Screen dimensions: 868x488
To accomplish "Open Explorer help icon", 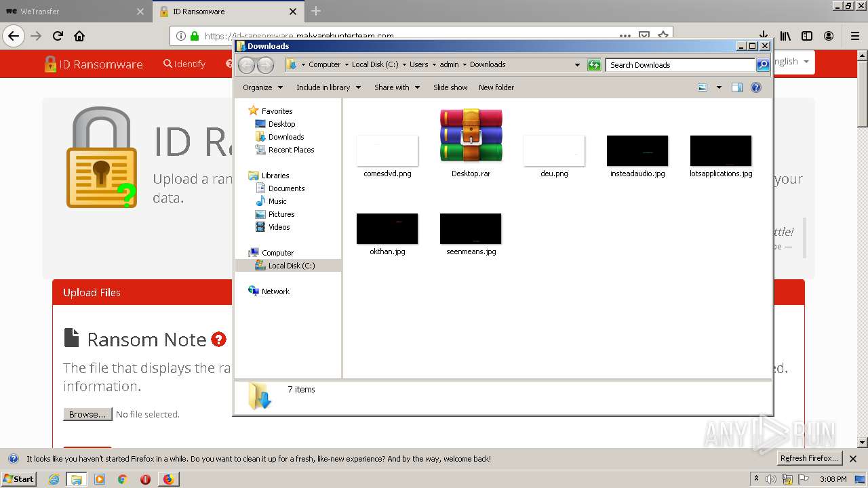I will pyautogui.click(x=756, y=87).
